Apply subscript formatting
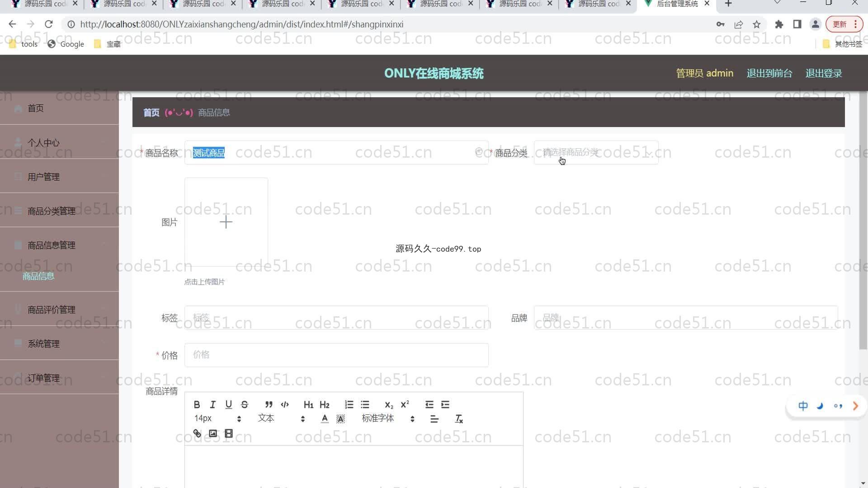This screenshot has height=488, width=868. [x=389, y=404]
